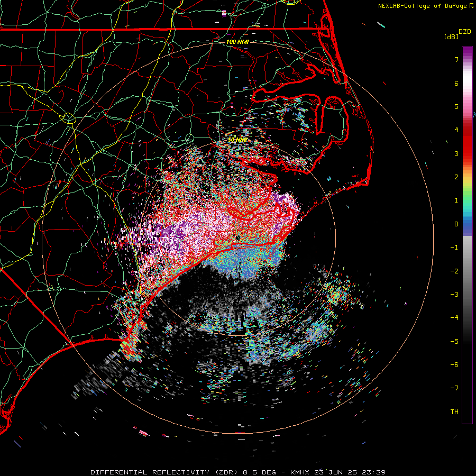Screen dimensions: 476x476
Task: Click the -4 value on the color scale
Action: tap(454, 318)
